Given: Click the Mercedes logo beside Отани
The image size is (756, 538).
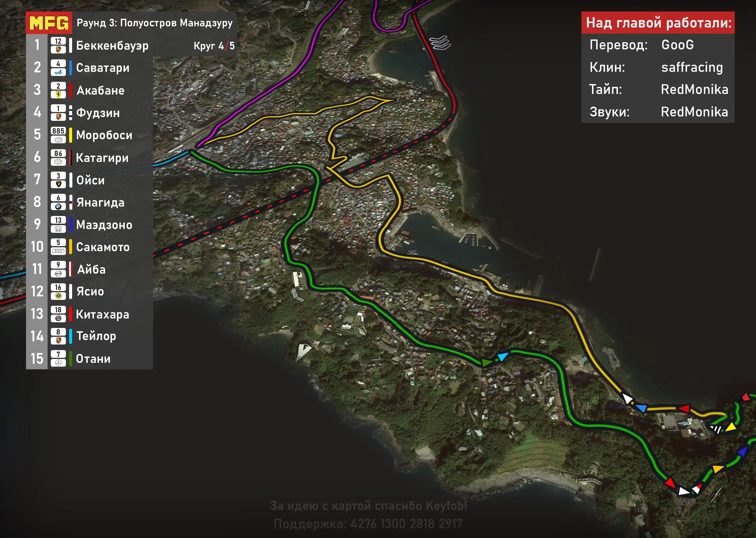Looking at the screenshot, I should click(x=58, y=363).
